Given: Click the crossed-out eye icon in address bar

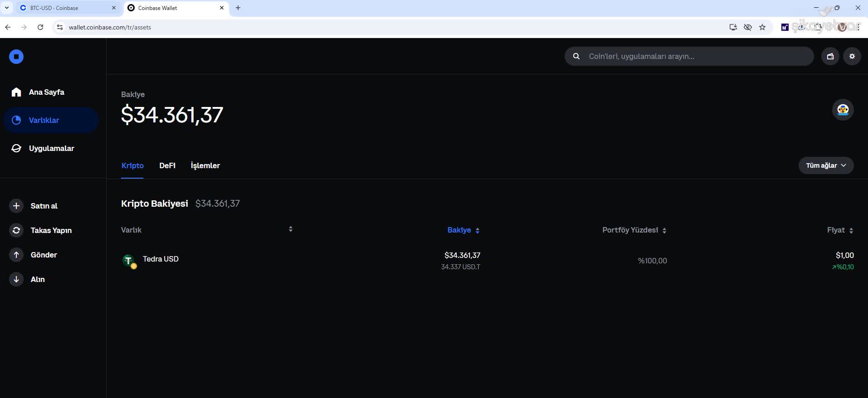Looking at the screenshot, I should coord(748,27).
